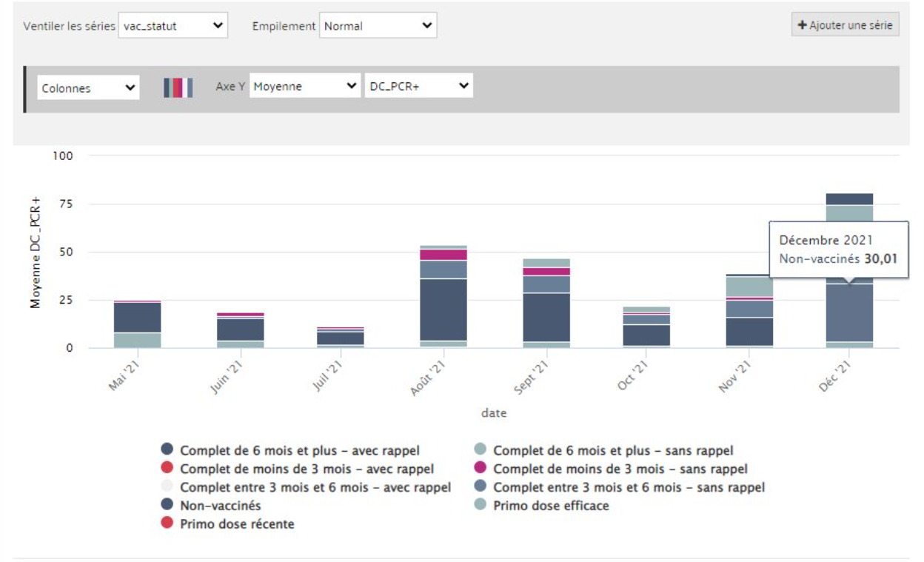This screenshot has width=924, height=562.
Task: Open the Ventiler les séries vac_statut dropdown
Action: (173, 25)
